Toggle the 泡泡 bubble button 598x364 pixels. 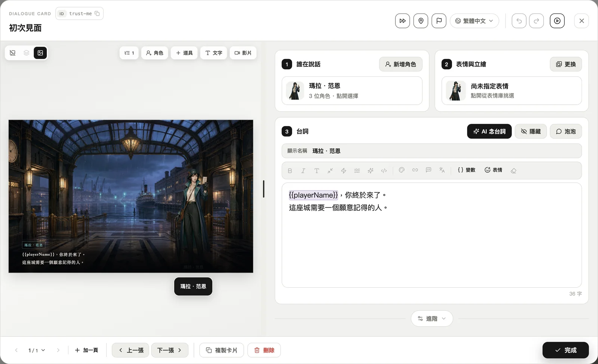pyautogui.click(x=566, y=132)
